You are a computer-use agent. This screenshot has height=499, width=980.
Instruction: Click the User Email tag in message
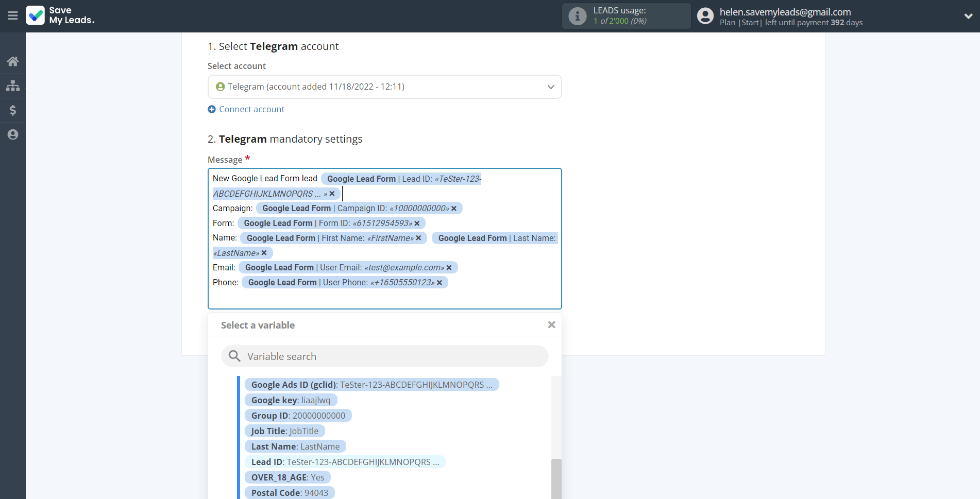coord(348,268)
